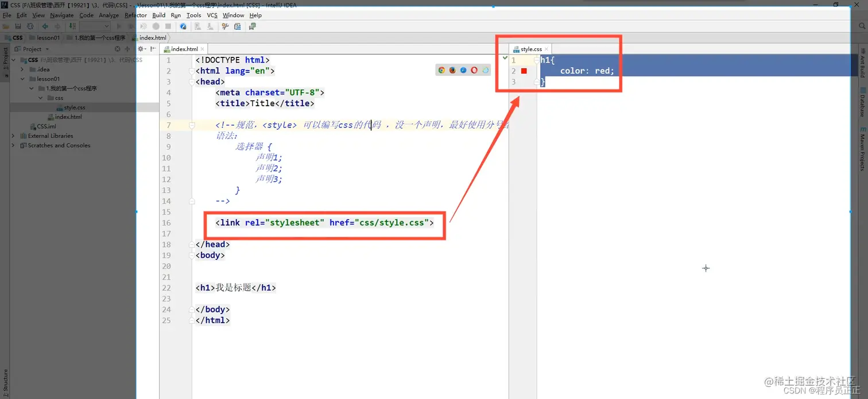Screen dimensions: 868x399
Task: Expand the .idea folder
Action: click(x=23, y=69)
